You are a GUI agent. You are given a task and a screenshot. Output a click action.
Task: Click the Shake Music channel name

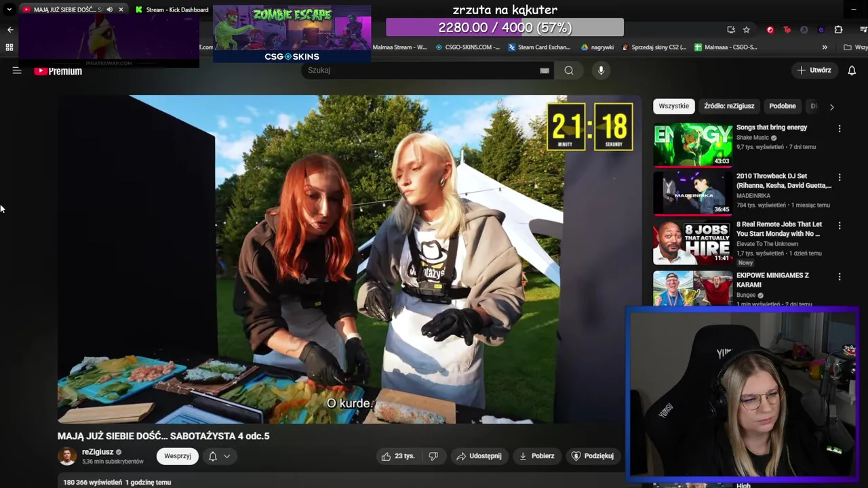753,138
